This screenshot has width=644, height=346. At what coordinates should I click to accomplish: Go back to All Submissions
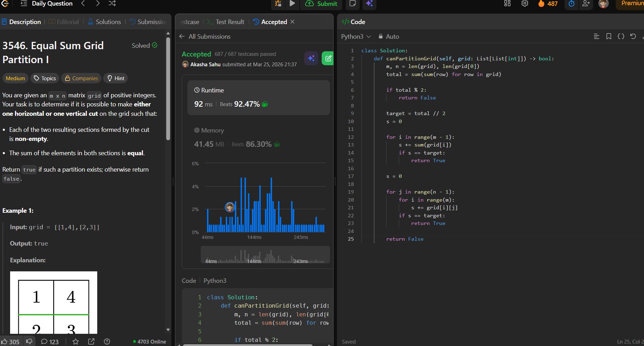point(205,36)
